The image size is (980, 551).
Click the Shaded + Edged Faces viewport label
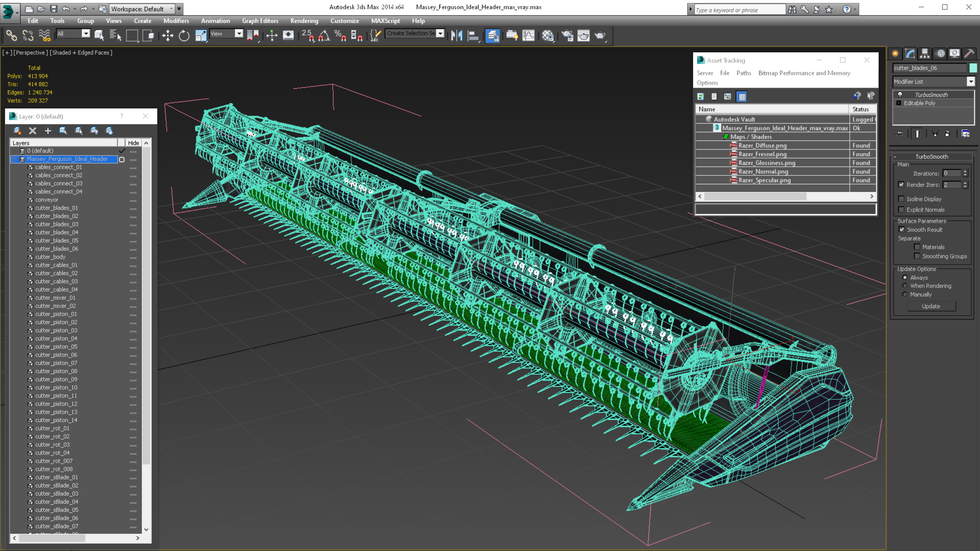coord(81,52)
